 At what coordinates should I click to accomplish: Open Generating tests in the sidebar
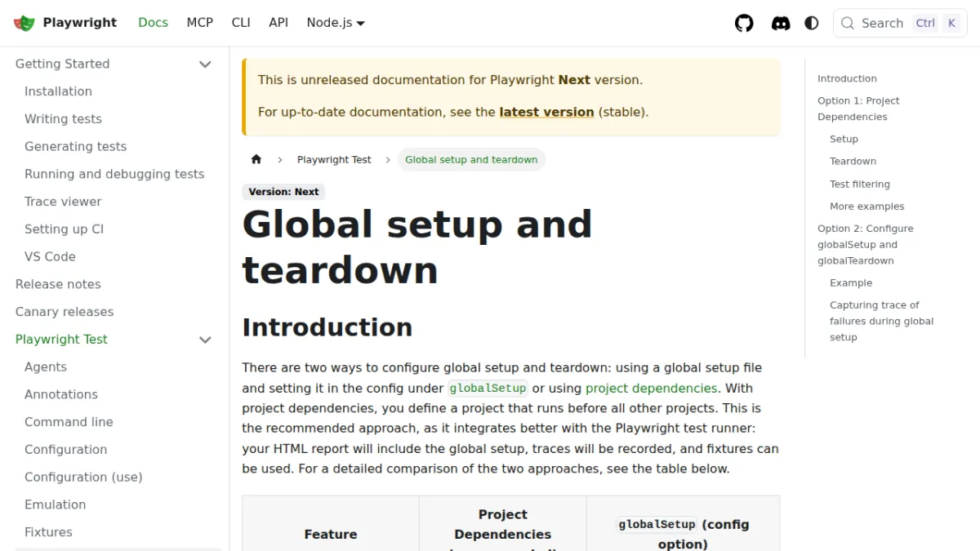75,147
